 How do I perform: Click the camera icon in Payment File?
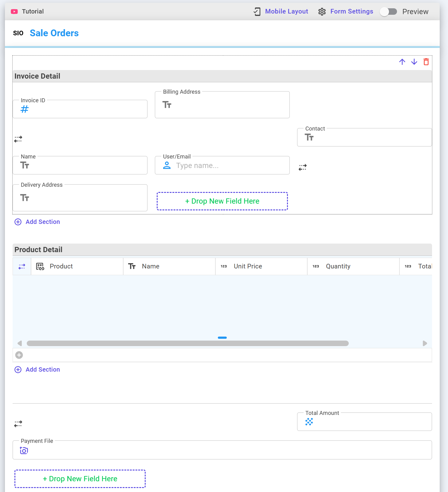coord(24,451)
